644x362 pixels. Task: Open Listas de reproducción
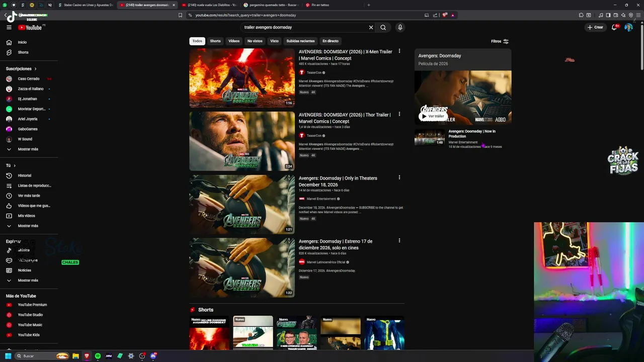tap(34, 186)
